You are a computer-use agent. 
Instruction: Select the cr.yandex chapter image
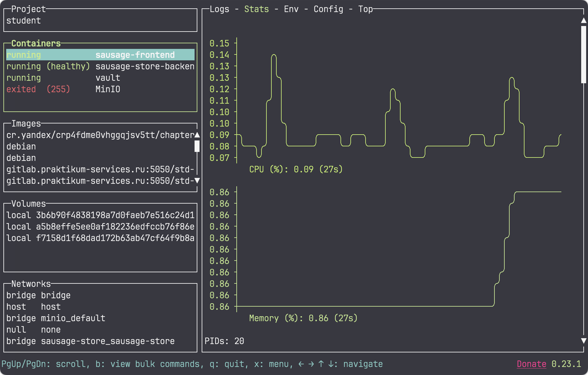tap(100, 135)
